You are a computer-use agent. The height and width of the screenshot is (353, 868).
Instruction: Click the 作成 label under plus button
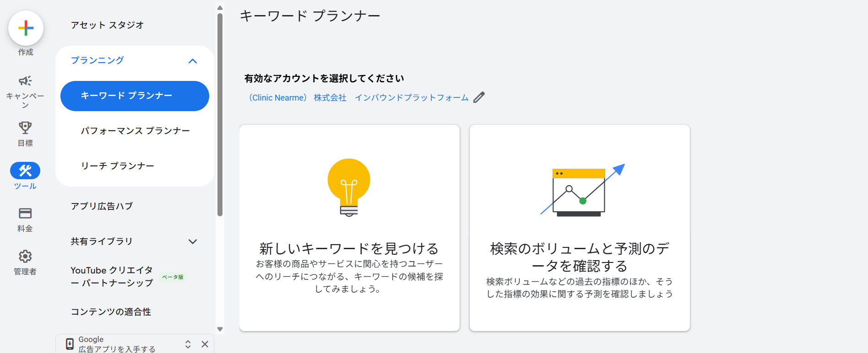(26, 52)
